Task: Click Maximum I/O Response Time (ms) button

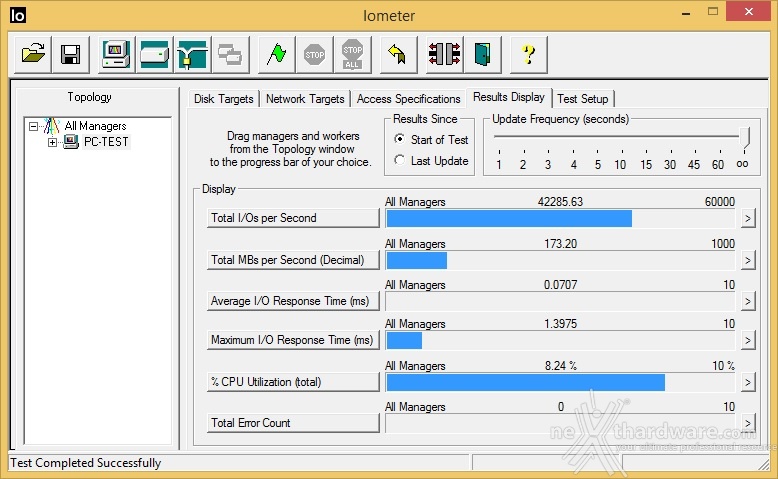Action: pyautogui.click(x=293, y=341)
